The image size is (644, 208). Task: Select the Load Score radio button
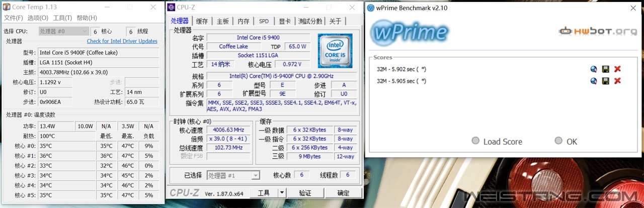[x=475, y=141]
